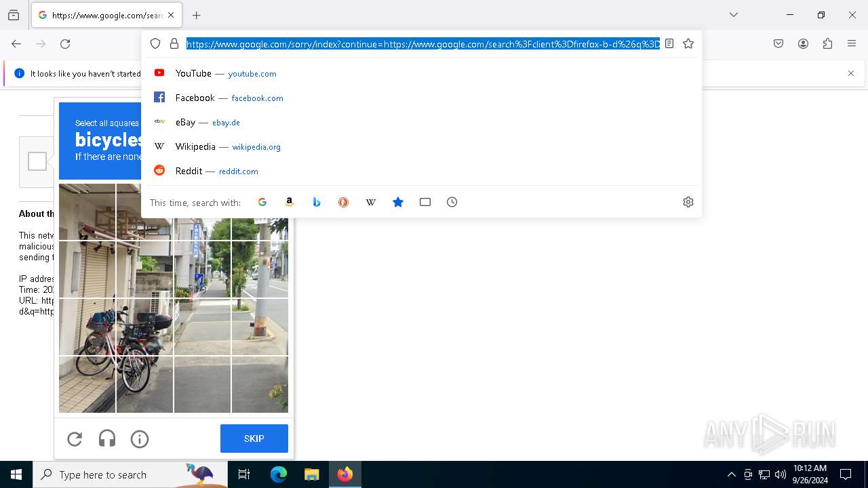868x488 pixels.
Task: Close the Google tab
Action: point(171,15)
